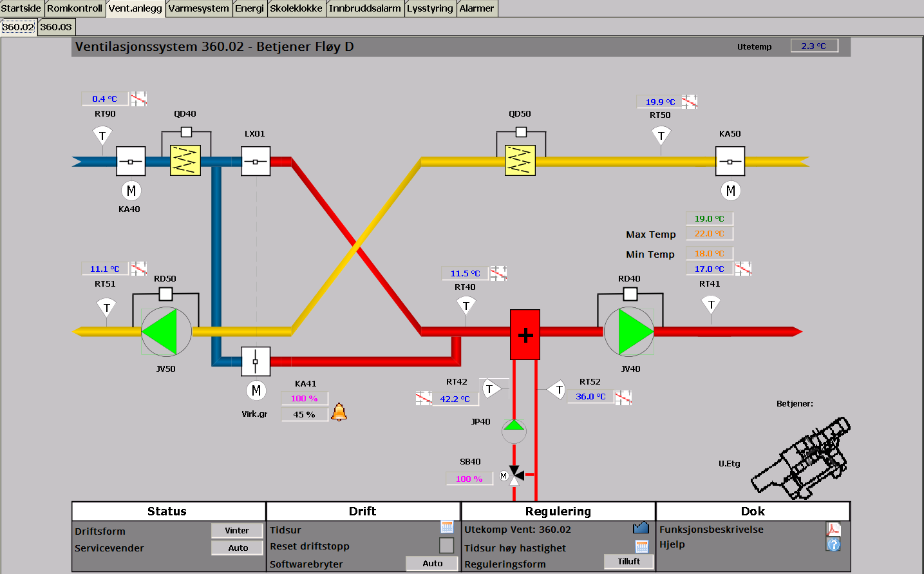Click the Max Temp 22.0 °C setpoint
Screen dimensions: 924x574
[x=710, y=234]
